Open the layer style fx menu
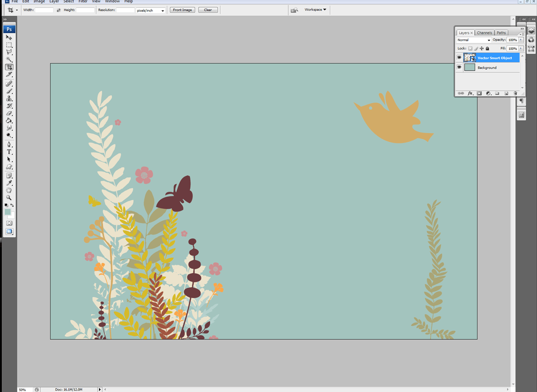The height and width of the screenshot is (392, 537). (x=470, y=93)
